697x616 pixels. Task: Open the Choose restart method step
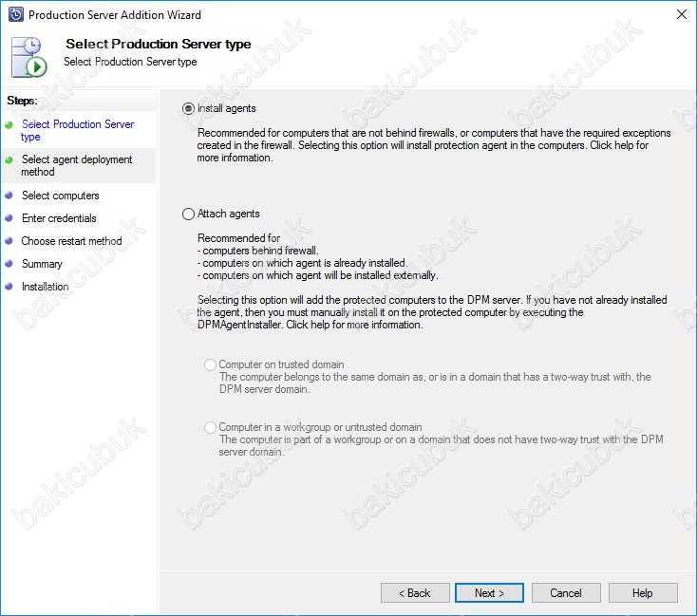(x=71, y=241)
